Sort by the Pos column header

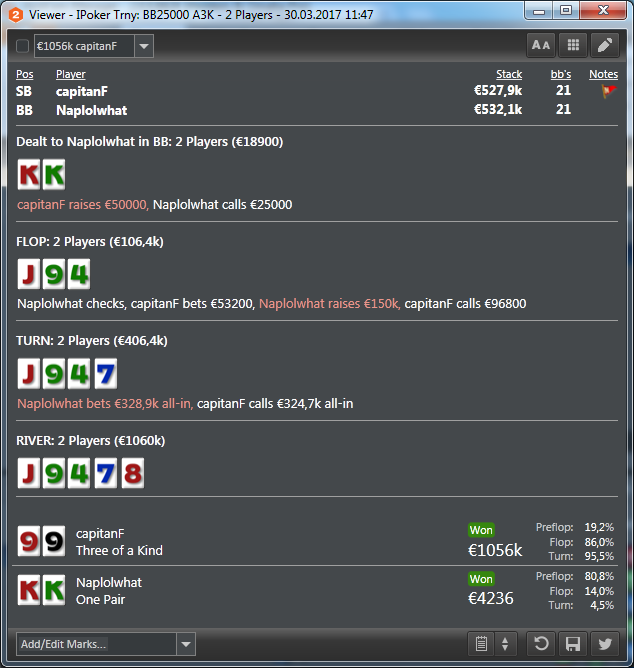[25, 74]
